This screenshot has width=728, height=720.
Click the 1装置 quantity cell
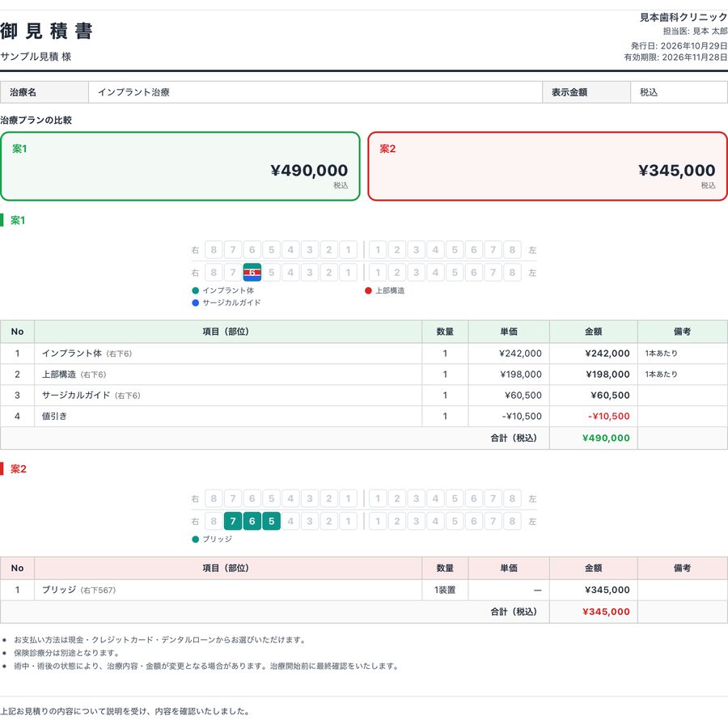tap(445, 590)
